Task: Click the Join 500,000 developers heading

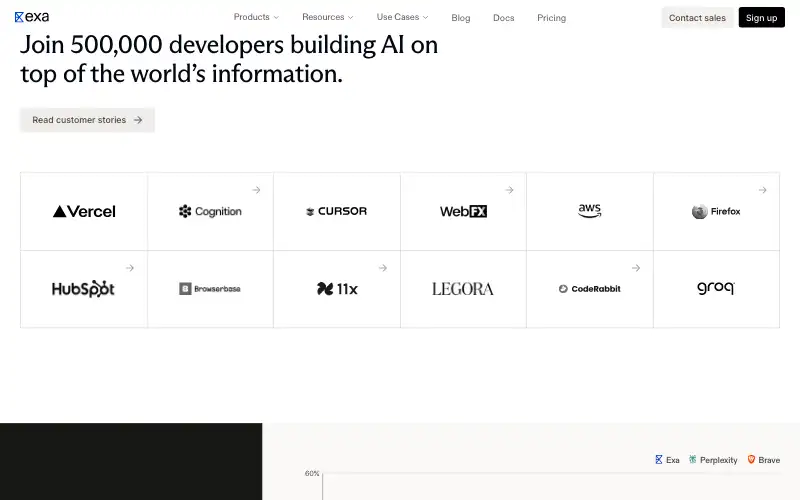Action: pos(229,59)
